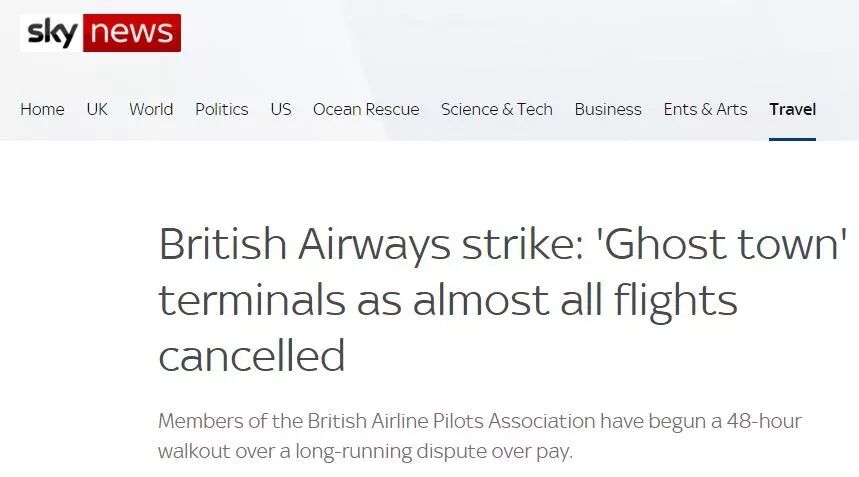859x477 pixels.
Task: Open the Ocean Rescue section
Action: click(x=366, y=109)
